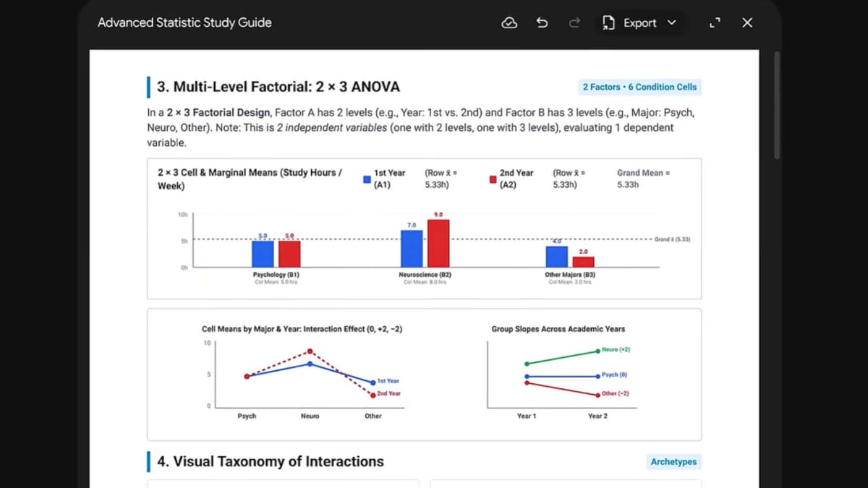The height and width of the screenshot is (488, 868).
Task: Click the Export button label
Action: click(x=640, y=23)
